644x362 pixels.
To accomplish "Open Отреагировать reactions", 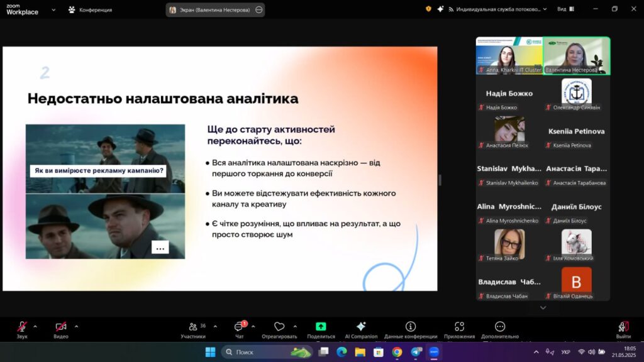I will (279, 329).
